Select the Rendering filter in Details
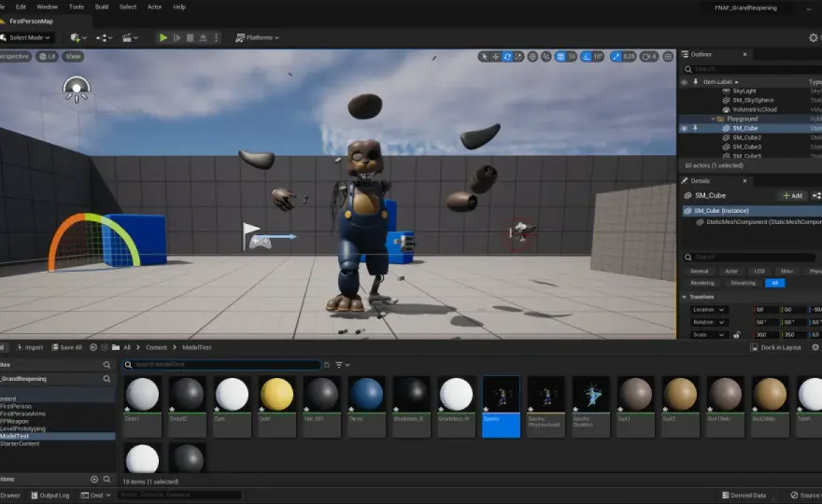 tap(702, 283)
